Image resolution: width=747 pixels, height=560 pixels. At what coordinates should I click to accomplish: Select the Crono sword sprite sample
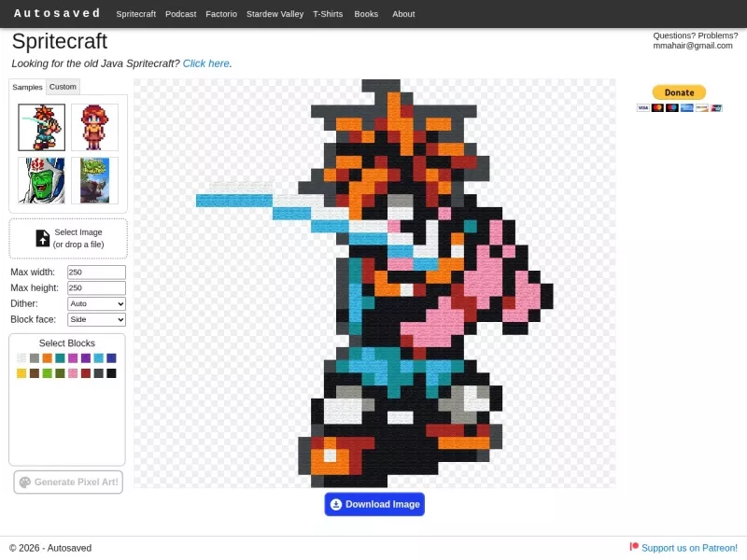(x=41, y=128)
